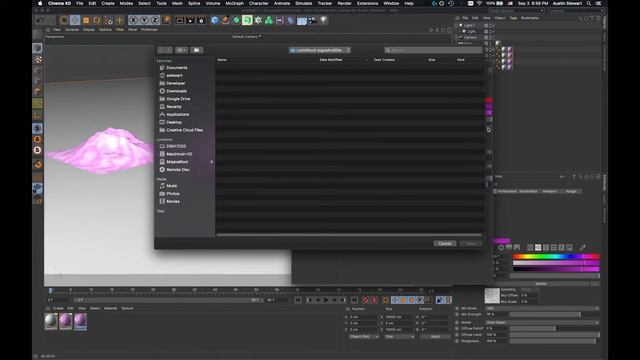Screen dimensions: 640x360
Task: Add a Cube primitive object
Action: (215, 20)
